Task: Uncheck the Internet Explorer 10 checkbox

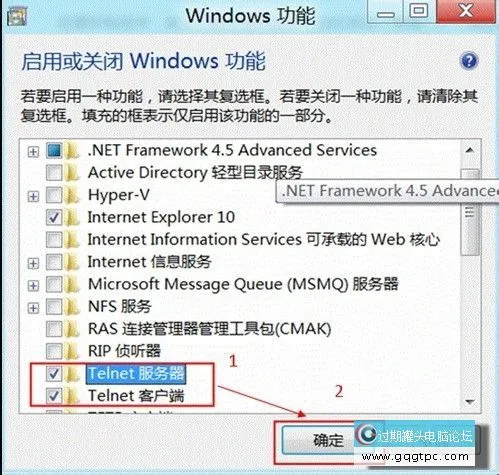Action: [x=54, y=218]
